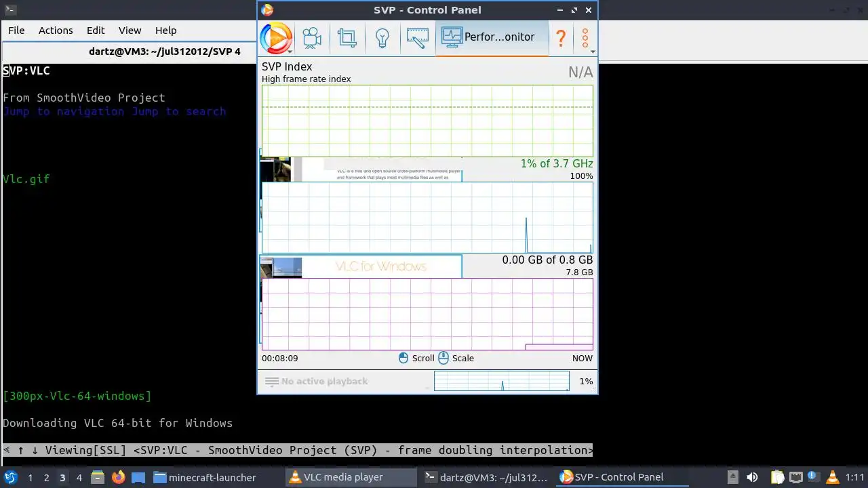
Task: Click the 0.00 GB of 0.8 GB value
Action: (547, 260)
